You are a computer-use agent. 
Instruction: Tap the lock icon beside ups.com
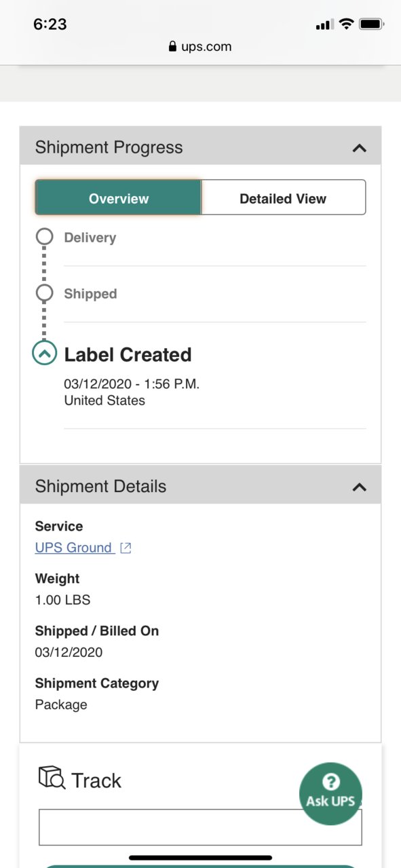172,47
